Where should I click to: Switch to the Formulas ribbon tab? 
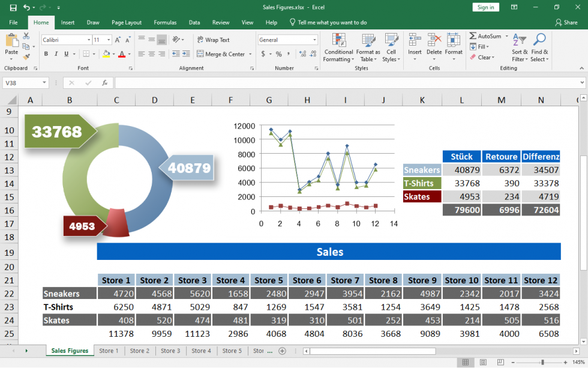[165, 22]
